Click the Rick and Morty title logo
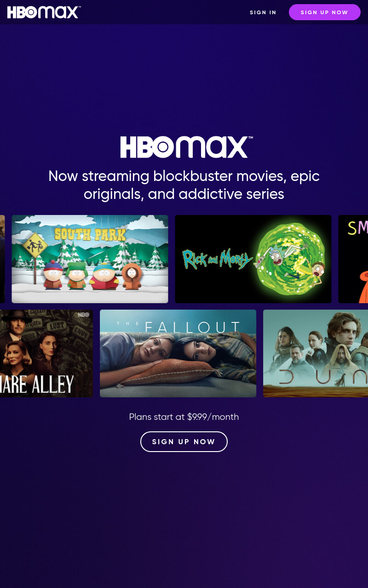The height and width of the screenshot is (588, 368). (217, 260)
